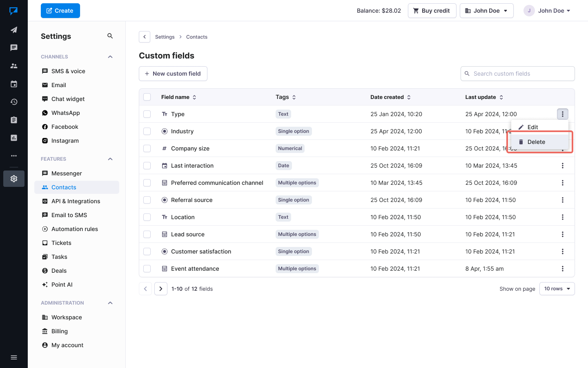Open three-dot menu for Event attendance row
Image resolution: width=588 pixels, height=368 pixels.
(562, 269)
